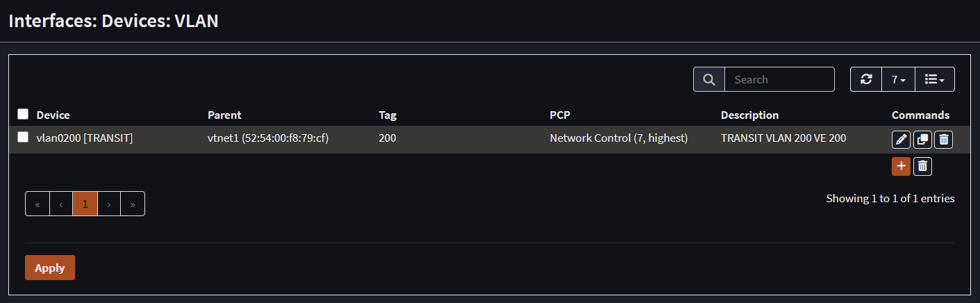Edit the vlan0200 entry with pencil icon
The height and width of the screenshot is (303, 980).
[x=901, y=140]
